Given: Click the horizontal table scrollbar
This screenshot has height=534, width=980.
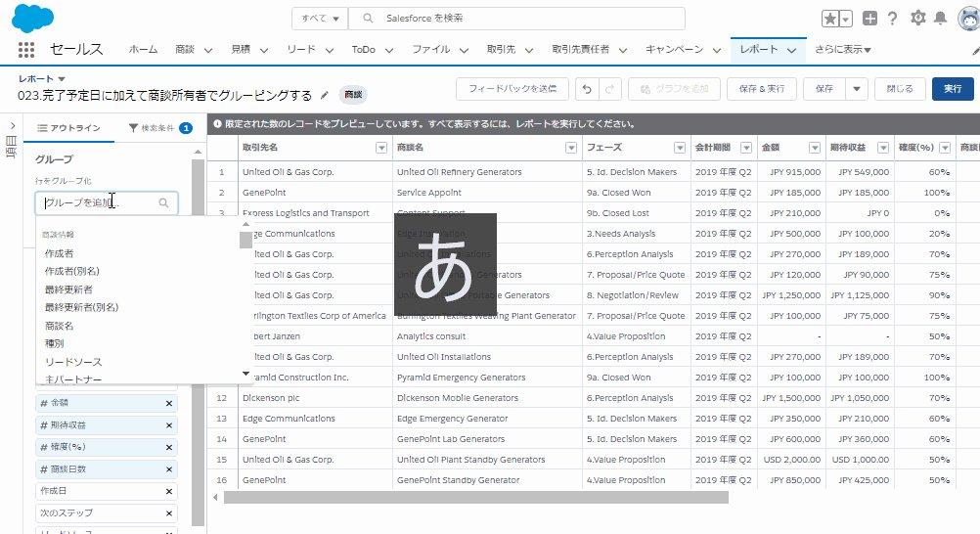Looking at the screenshot, I should 475,498.
